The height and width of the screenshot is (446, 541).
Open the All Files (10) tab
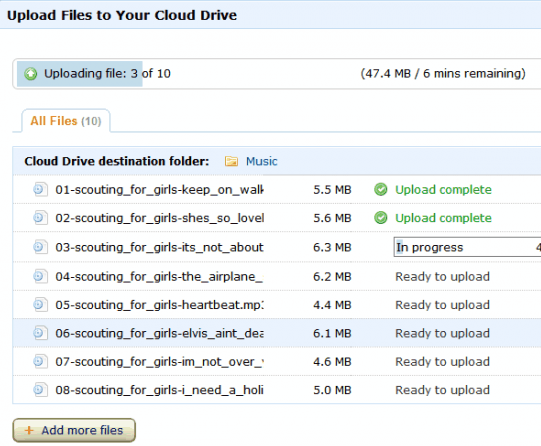tap(66, 121)
